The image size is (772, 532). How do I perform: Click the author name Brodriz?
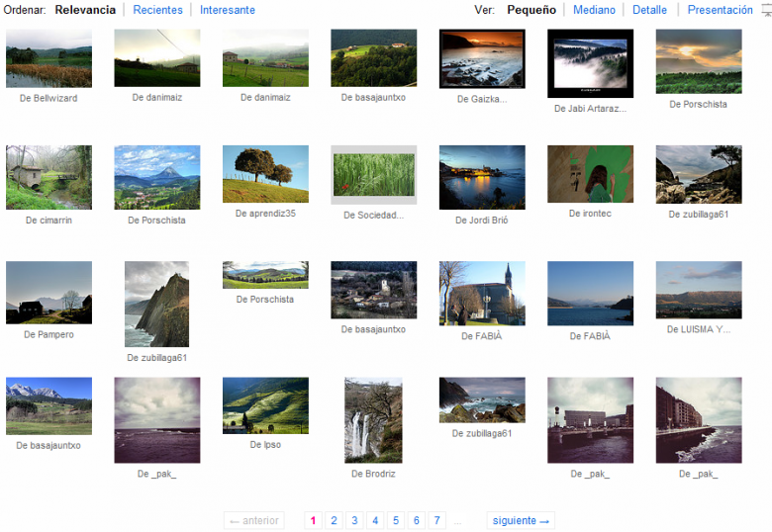point(380,474)
